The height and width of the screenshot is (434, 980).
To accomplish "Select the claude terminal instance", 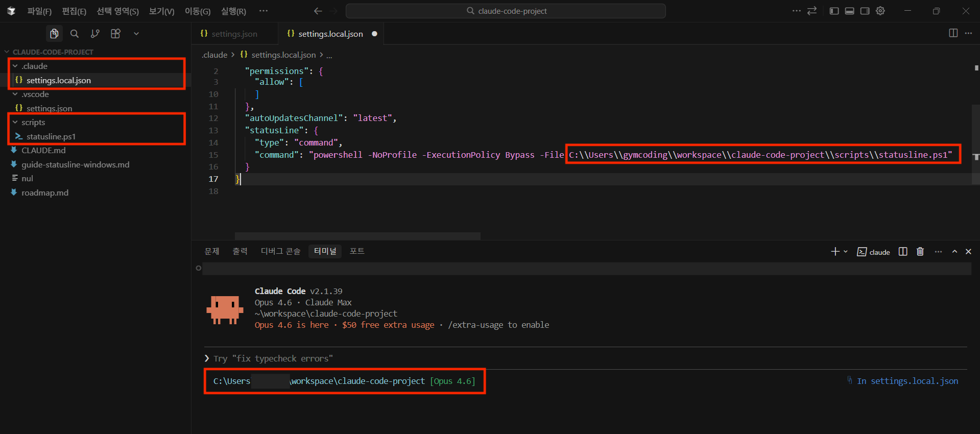I will (x=873, y=252).
